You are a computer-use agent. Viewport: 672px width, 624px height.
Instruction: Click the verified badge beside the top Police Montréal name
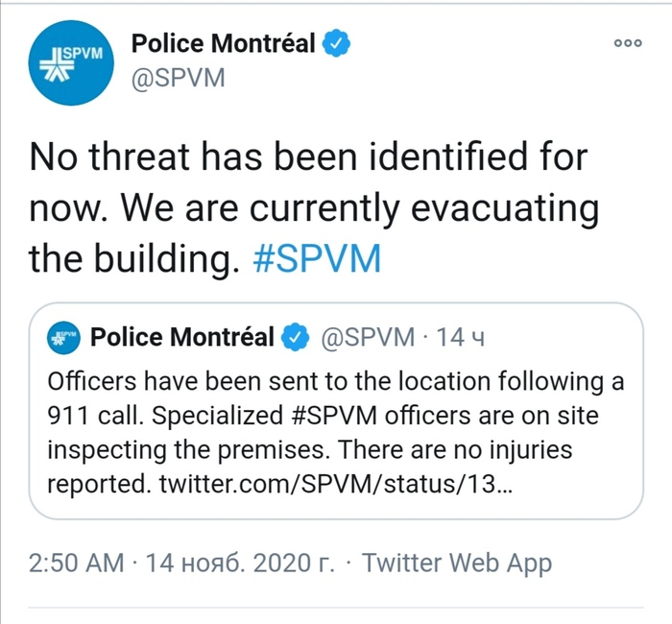(x=336, y=43)
